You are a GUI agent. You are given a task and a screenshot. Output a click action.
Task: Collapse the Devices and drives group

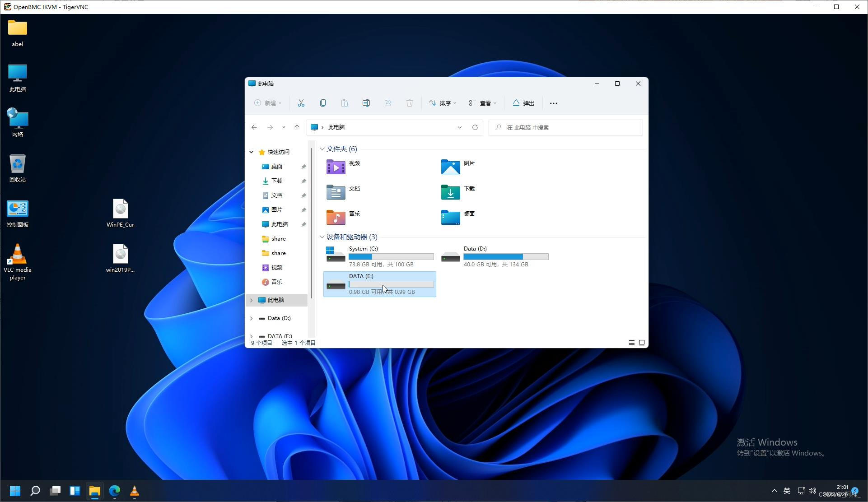(322, 237)
